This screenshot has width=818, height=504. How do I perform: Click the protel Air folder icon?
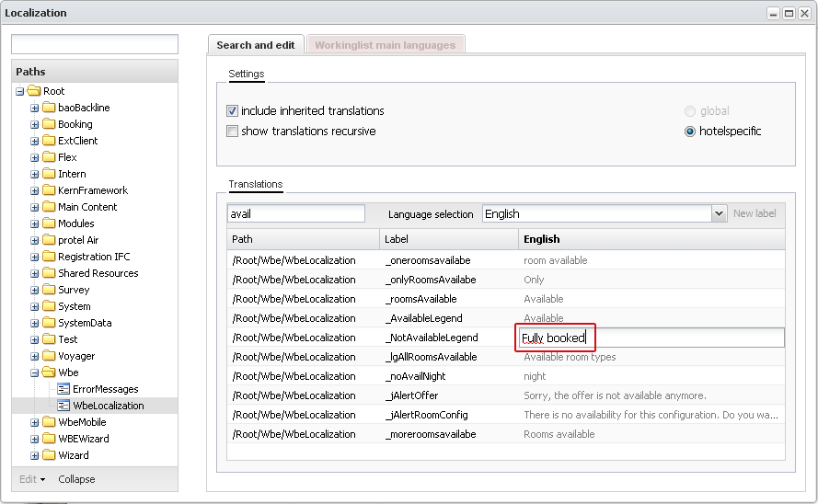49,240
